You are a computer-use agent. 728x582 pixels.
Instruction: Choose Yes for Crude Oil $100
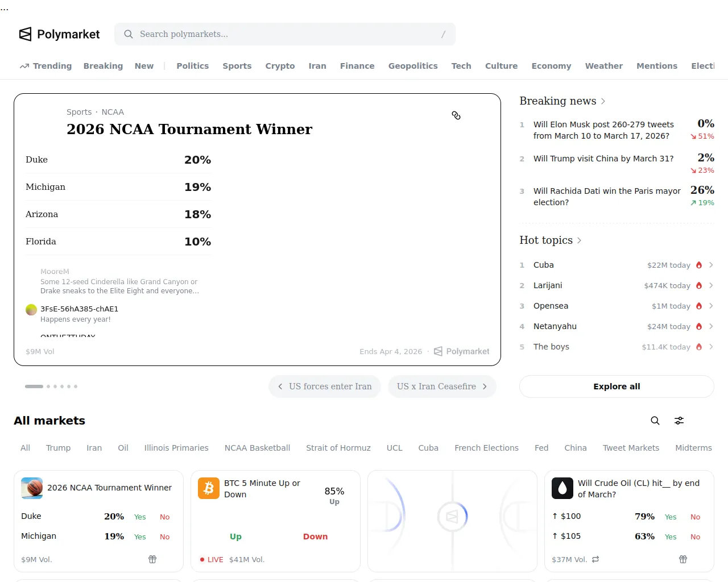point(671,517)
